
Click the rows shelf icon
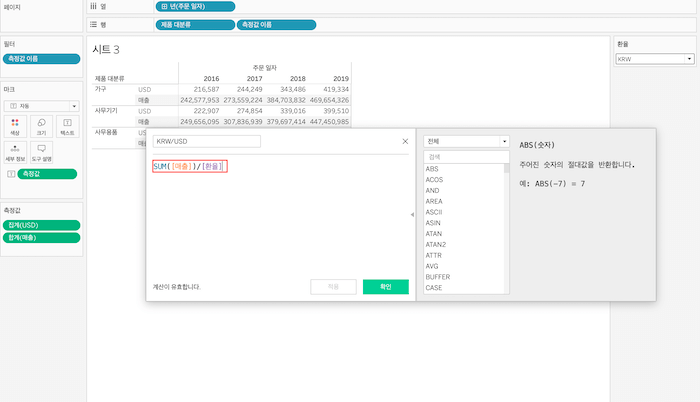[x=93, y=25]
